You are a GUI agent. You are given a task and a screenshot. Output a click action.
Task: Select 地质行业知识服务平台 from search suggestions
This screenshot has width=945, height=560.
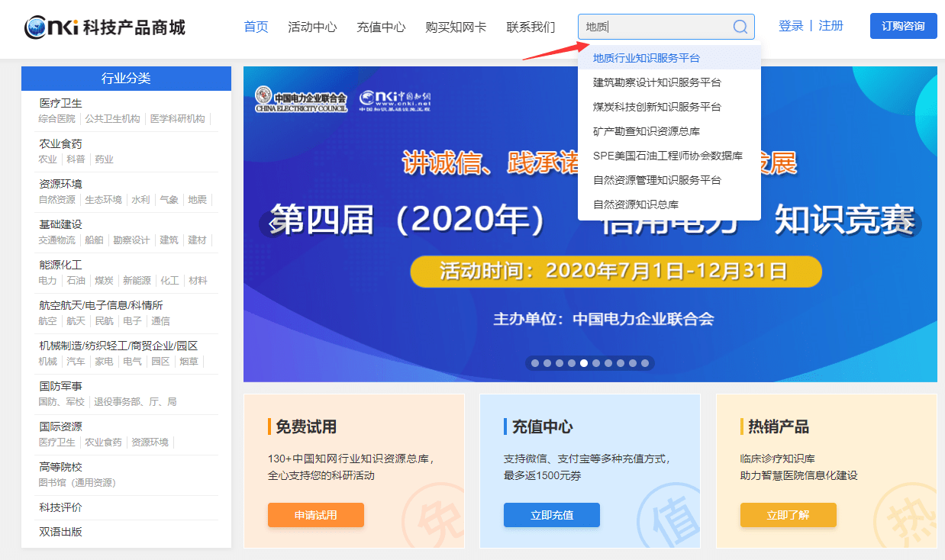click(x=647, y=56)
